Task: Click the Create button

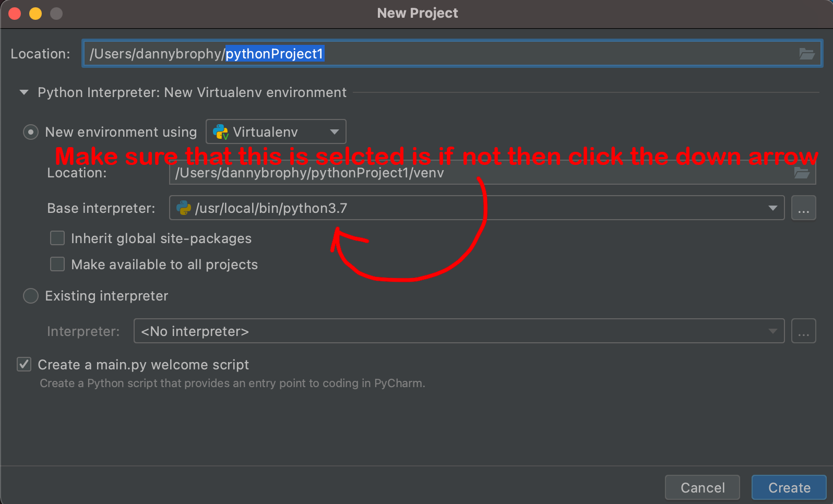Action: (x=788, y=487)
